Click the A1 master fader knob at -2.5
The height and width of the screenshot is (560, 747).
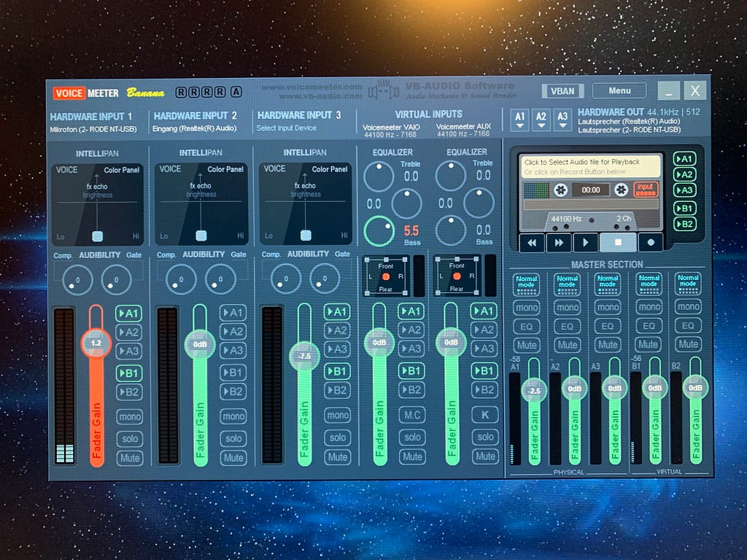(x=534, y=391)
